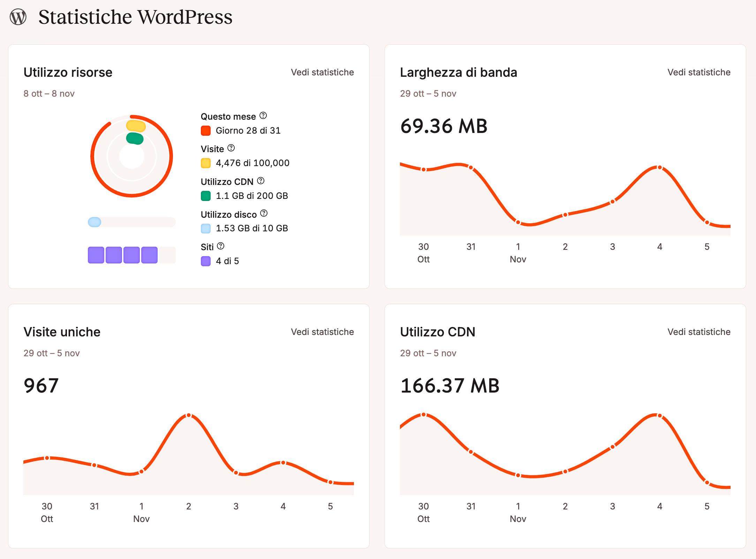Click the disk usage progress bar
Viewport: 756px width, 559px height.
[x=131, y=222]
